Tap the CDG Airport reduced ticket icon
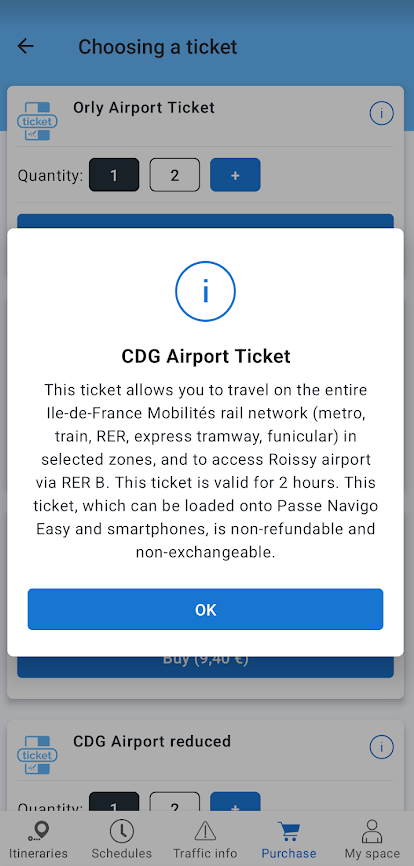This screenshot has width=414, height=866. 38,754
